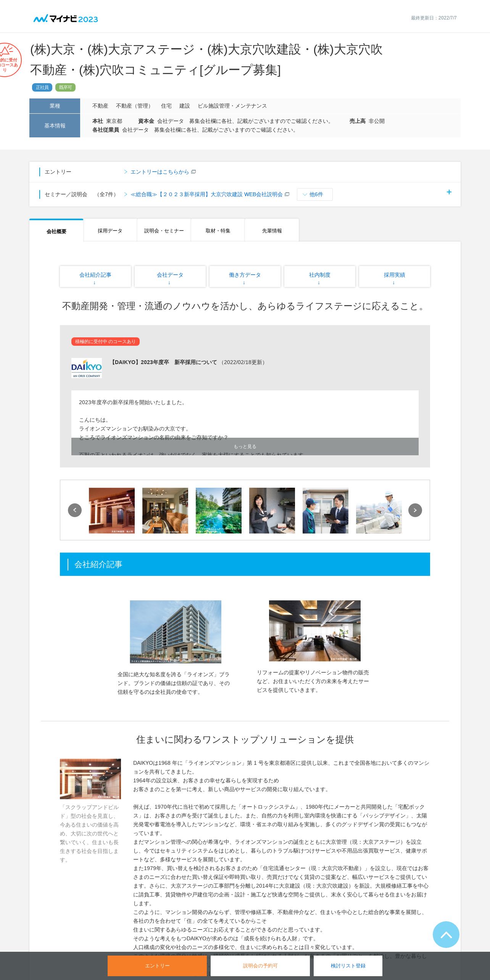Click the 既卒可 tag
490x980 pixels.
[x=66, y=87]
